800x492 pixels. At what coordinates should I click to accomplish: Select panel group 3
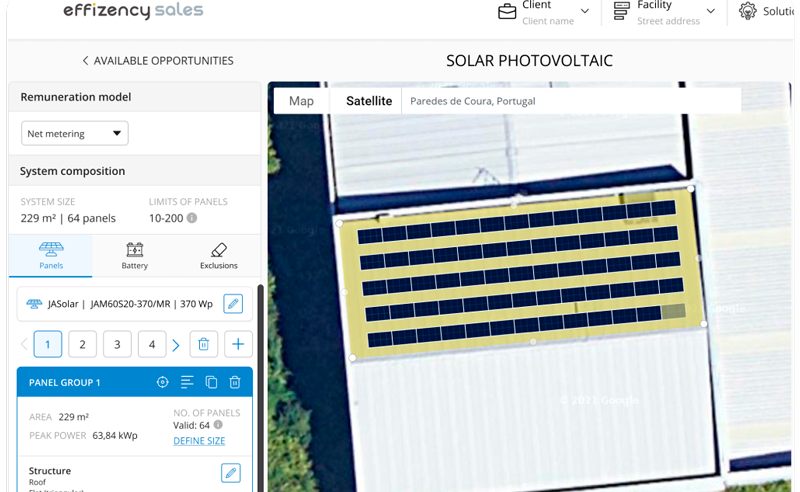tap(117, 345)
